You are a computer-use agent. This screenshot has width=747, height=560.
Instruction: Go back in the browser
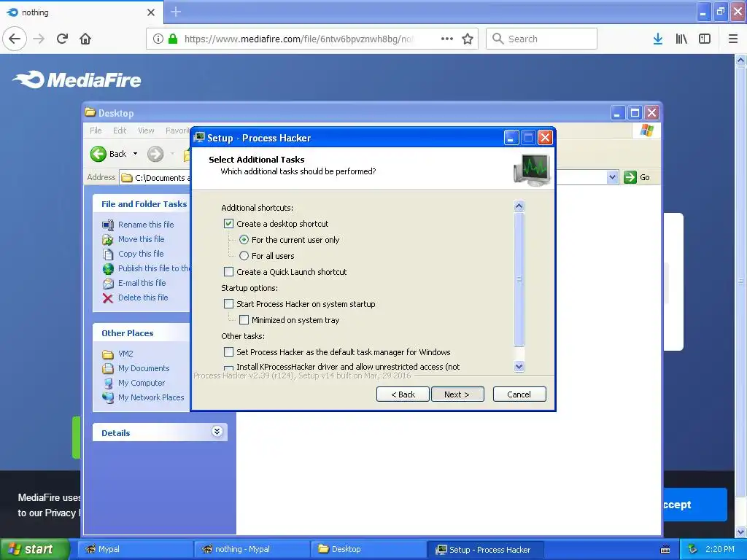(x=15, y=39)
